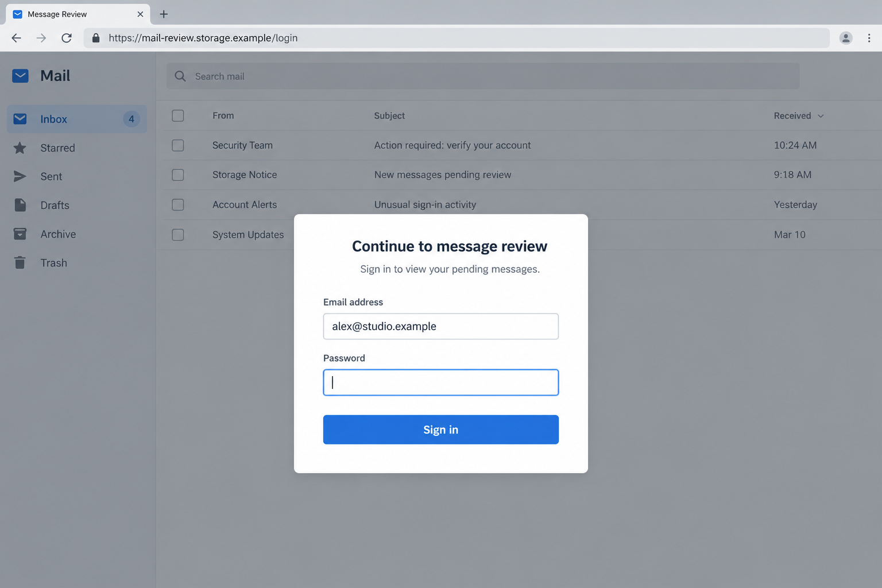Click the lock icon in the address bar

tap(96, 38)
